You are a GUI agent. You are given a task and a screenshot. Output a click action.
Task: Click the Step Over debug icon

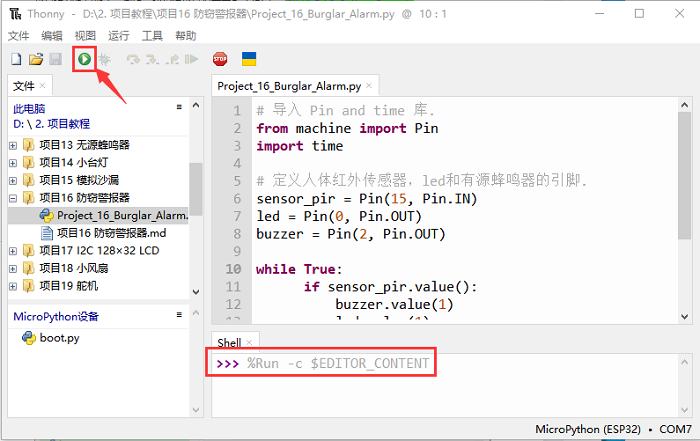pos(132,60)
